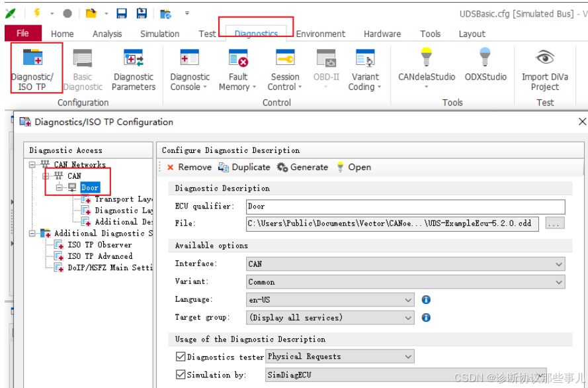Collapse the Additional Diagnostic Settings node

(32, 234)
